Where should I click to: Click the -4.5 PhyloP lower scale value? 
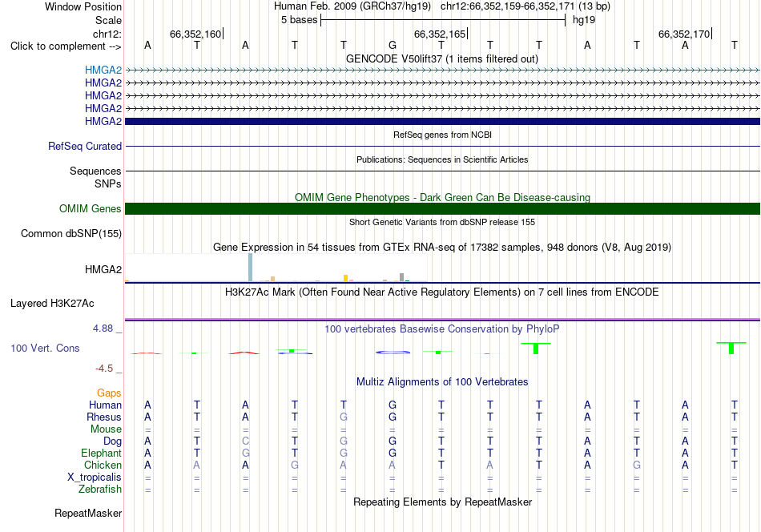pyautogui.click(x=104, y=369)
